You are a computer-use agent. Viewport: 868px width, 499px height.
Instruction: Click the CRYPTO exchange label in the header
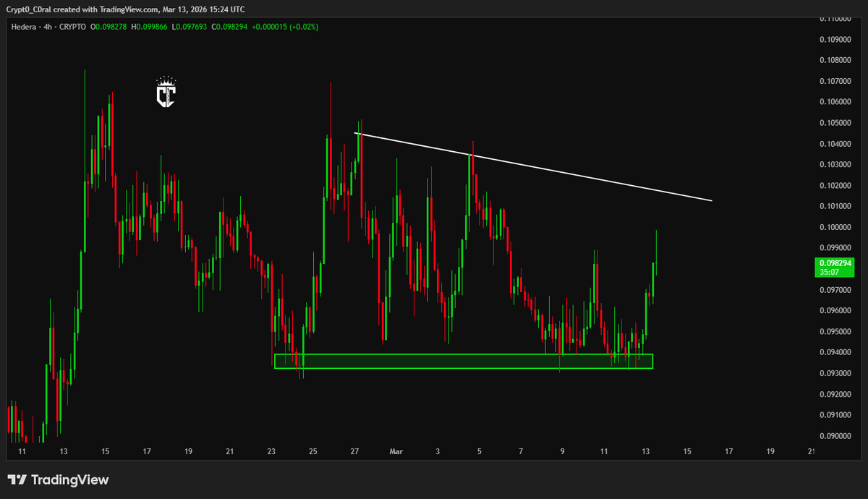coord(72,27)
